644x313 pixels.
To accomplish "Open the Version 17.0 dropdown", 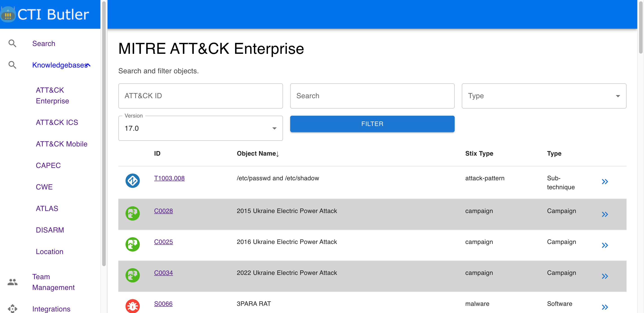I will tap(200, 128).
